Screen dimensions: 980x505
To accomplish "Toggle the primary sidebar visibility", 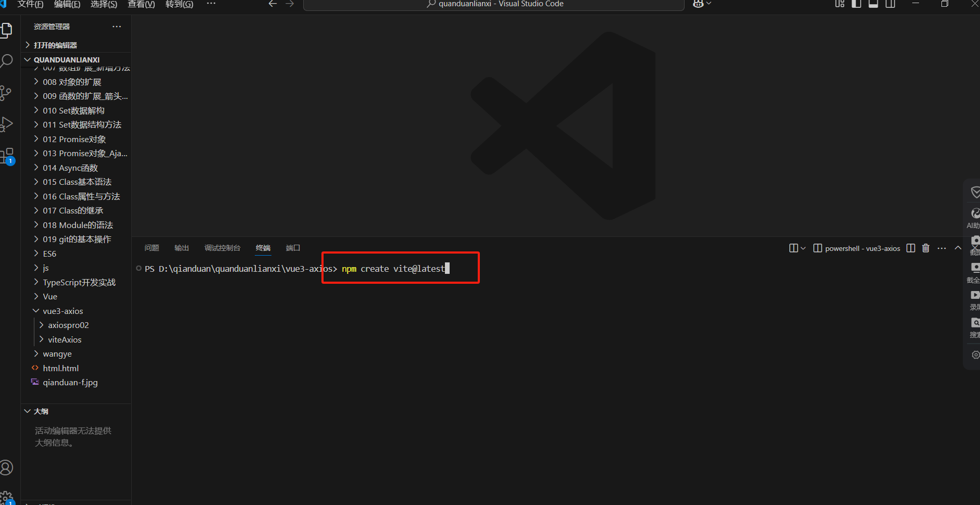I will [857, 4].
